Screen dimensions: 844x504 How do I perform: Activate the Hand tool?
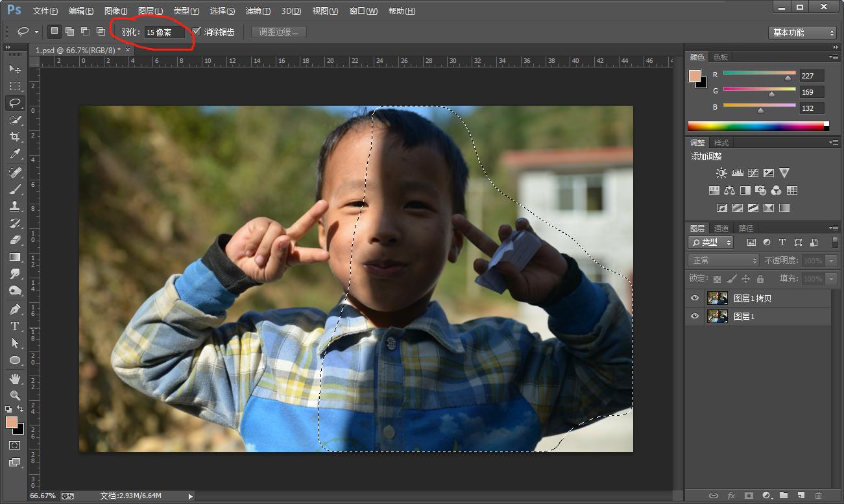15,378
